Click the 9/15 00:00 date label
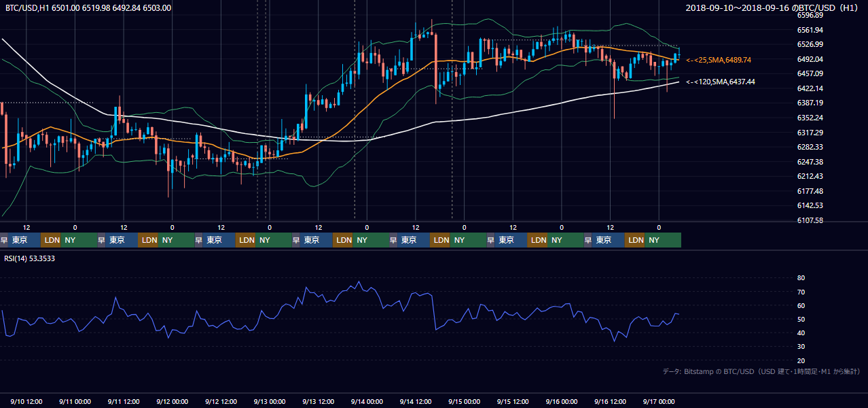 click(x=465, y=401)
